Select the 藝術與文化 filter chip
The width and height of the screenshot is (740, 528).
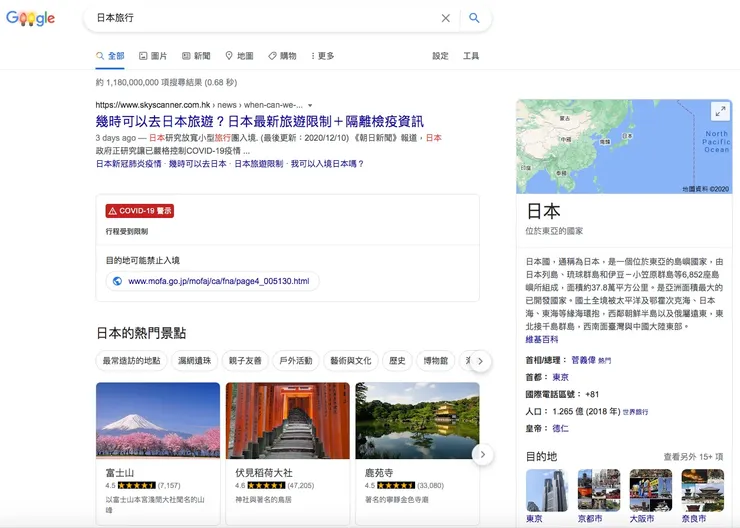click(x=351, y=361)
